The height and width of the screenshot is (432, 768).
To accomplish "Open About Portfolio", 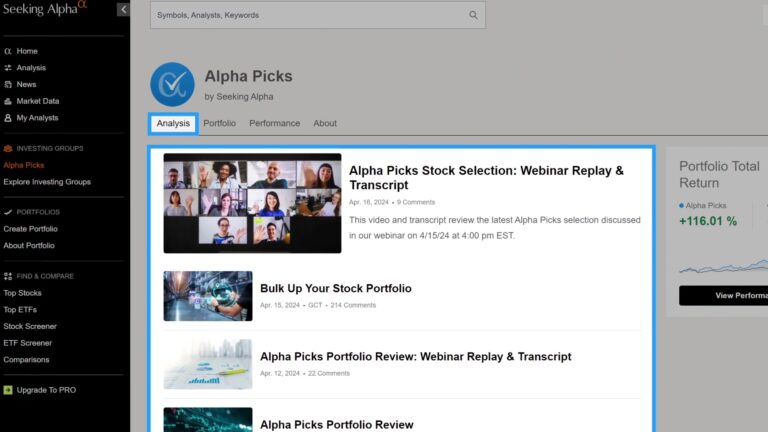I will 29,245.
